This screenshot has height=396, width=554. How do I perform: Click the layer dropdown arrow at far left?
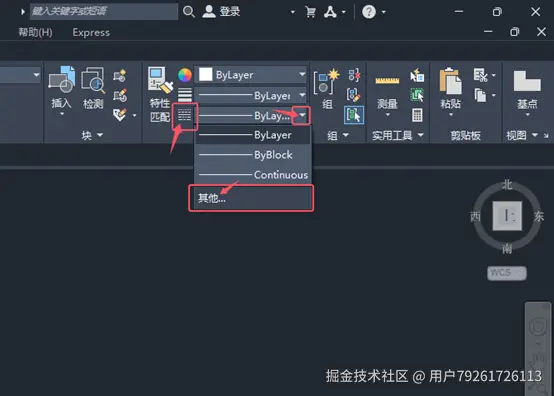pyautogui.click(x=36, y=75)
